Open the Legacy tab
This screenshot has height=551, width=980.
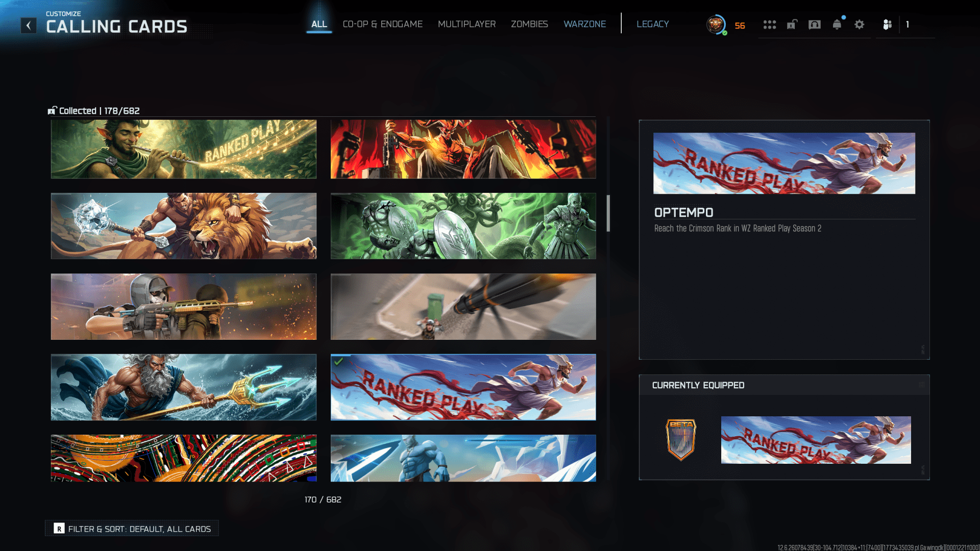[x=652, y=24]
